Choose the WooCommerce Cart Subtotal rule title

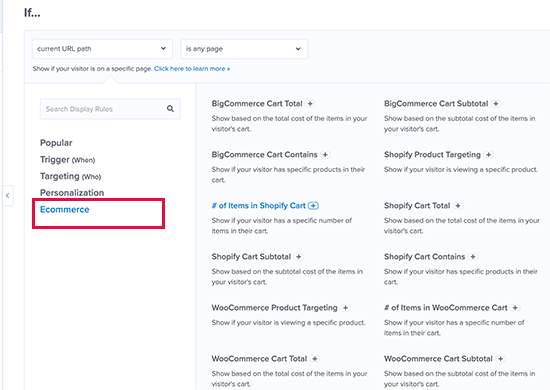click(438, 359)
